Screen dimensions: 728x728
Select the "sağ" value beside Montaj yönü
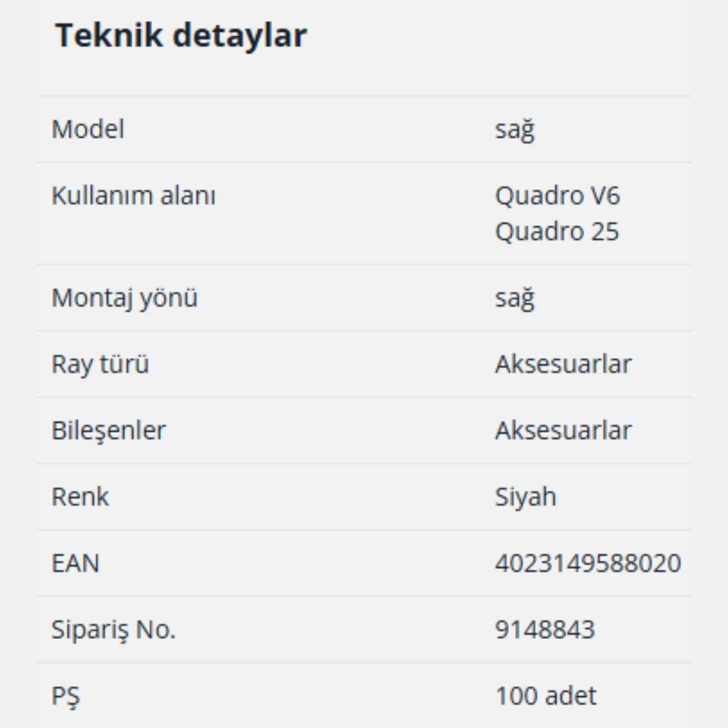[514, 297]
